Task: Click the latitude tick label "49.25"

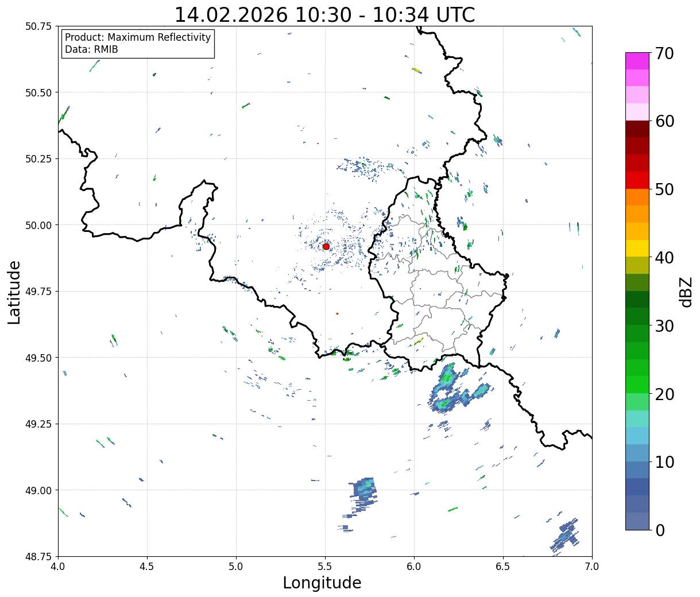Action: point(38,424)
